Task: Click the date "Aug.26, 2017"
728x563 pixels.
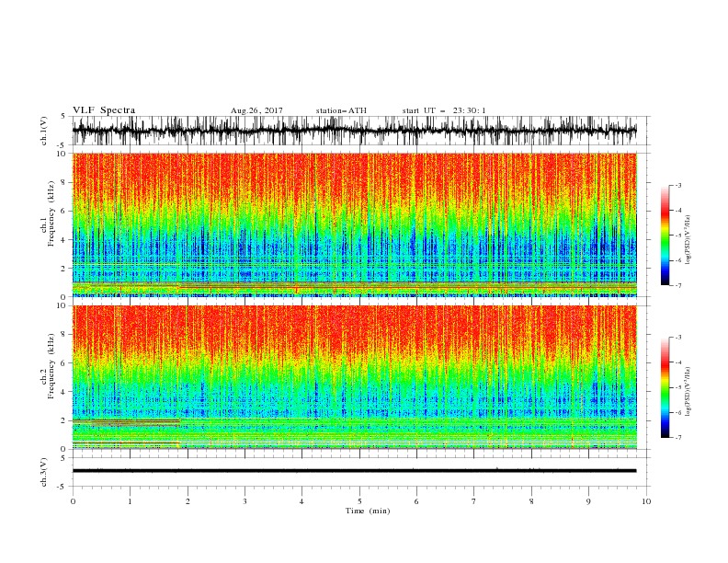Action: pyautogui.click(x=256, y=110)
